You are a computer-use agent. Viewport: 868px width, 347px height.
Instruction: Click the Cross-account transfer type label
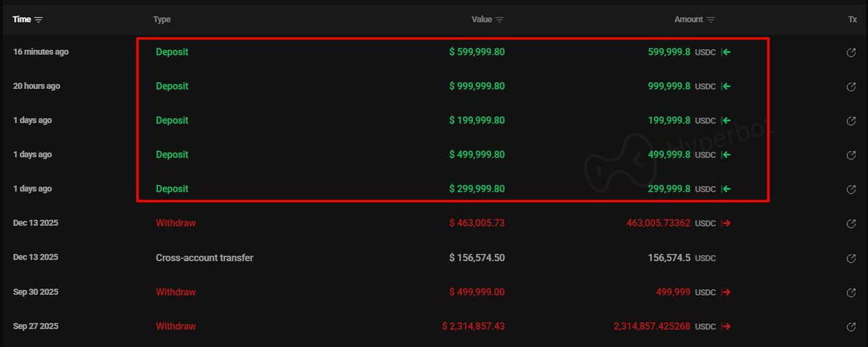click(x=205, y=257)
